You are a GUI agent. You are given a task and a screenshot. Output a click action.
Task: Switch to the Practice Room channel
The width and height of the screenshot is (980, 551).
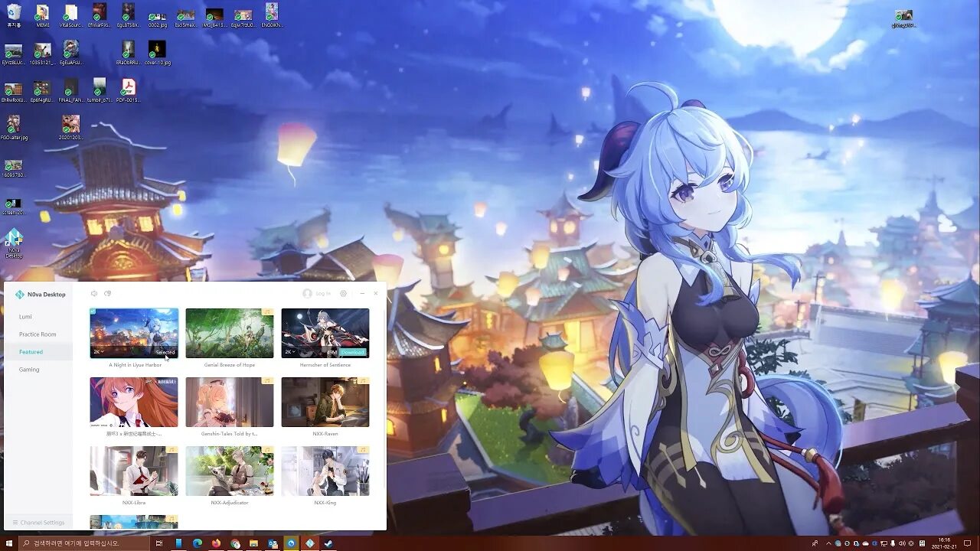coord(38,334)
